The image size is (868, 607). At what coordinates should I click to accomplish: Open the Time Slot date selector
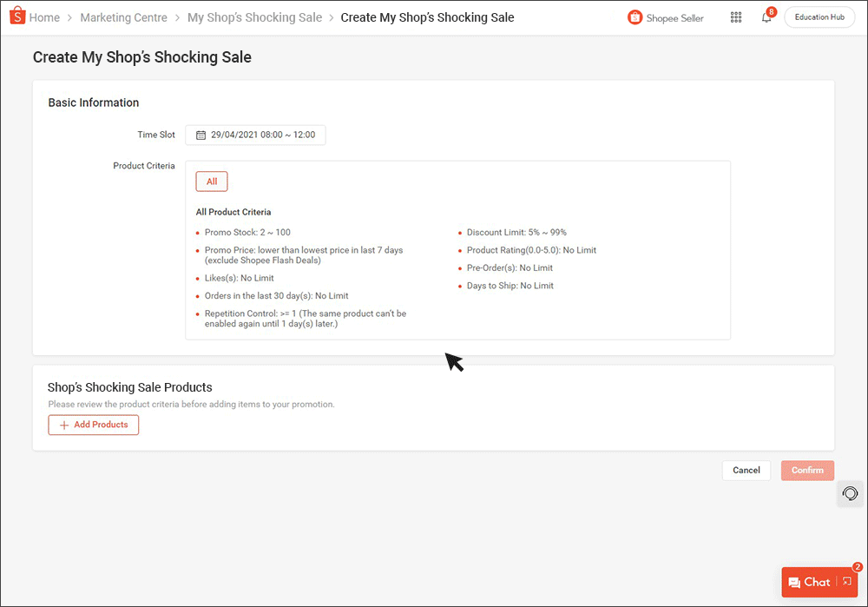click(255, 135)
